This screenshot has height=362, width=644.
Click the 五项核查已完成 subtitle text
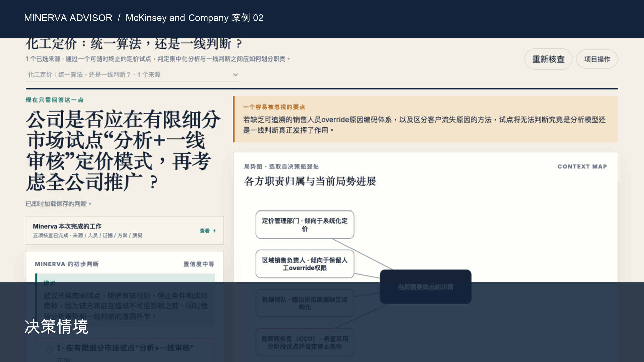(x=88, y=235)
